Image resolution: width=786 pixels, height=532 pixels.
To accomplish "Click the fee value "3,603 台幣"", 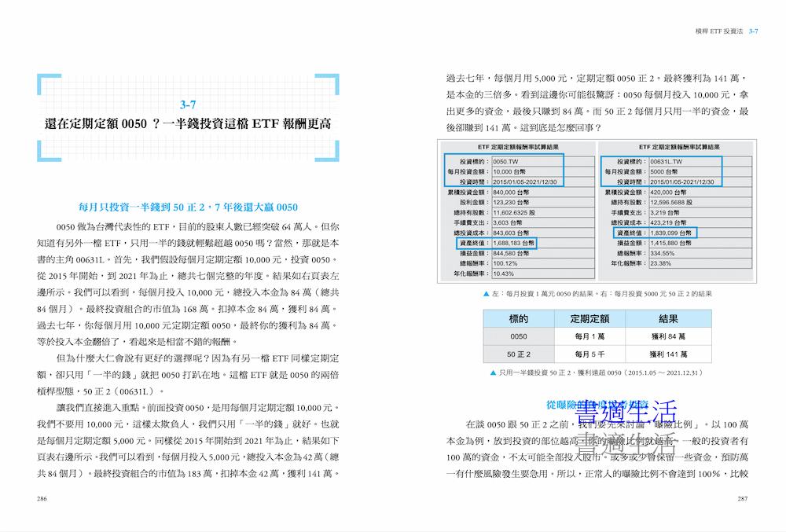I will coord(507,222).
